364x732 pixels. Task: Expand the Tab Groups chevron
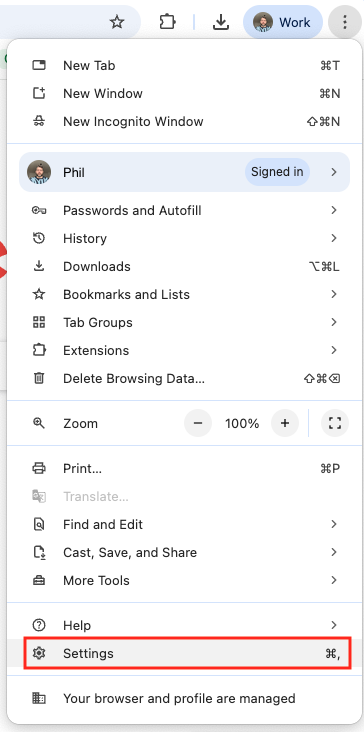(x=334, y=323)
